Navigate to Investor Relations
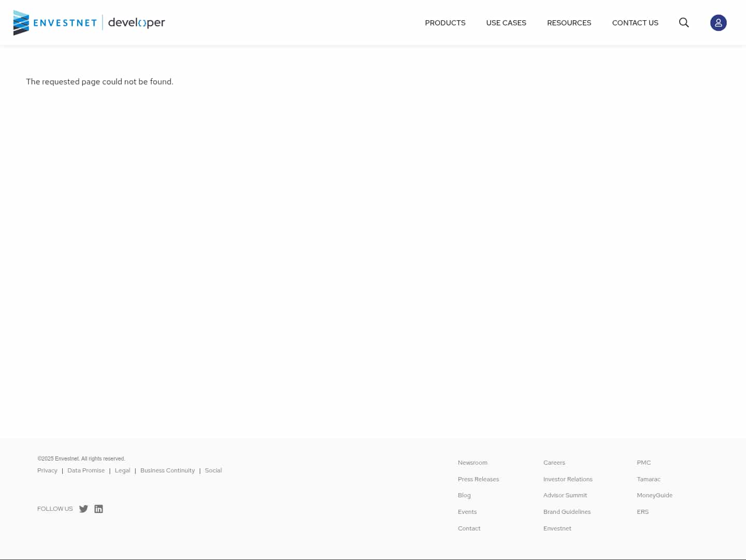746x560 pixels. [x=568, y=479]
